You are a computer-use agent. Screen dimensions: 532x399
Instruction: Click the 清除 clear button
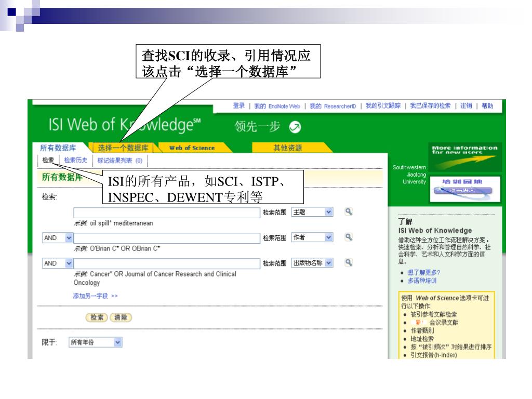pyautogui.click(x=121, y=317)
